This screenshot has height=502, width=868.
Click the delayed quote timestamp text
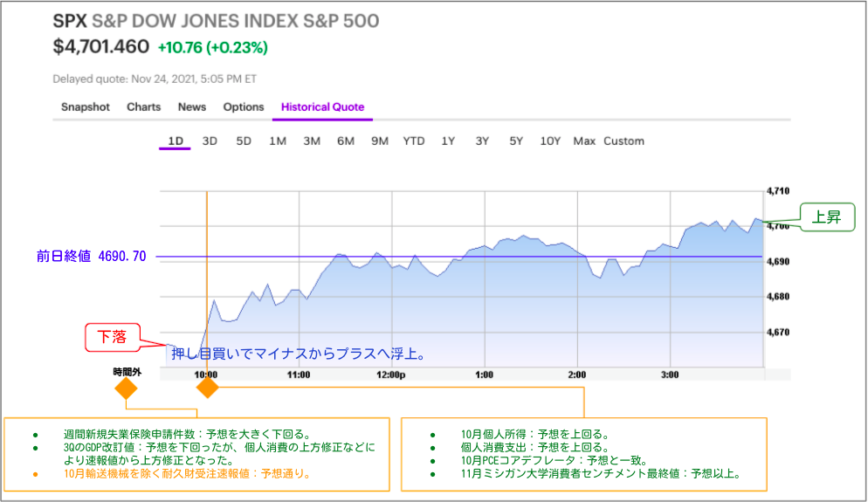pos(155,79)
